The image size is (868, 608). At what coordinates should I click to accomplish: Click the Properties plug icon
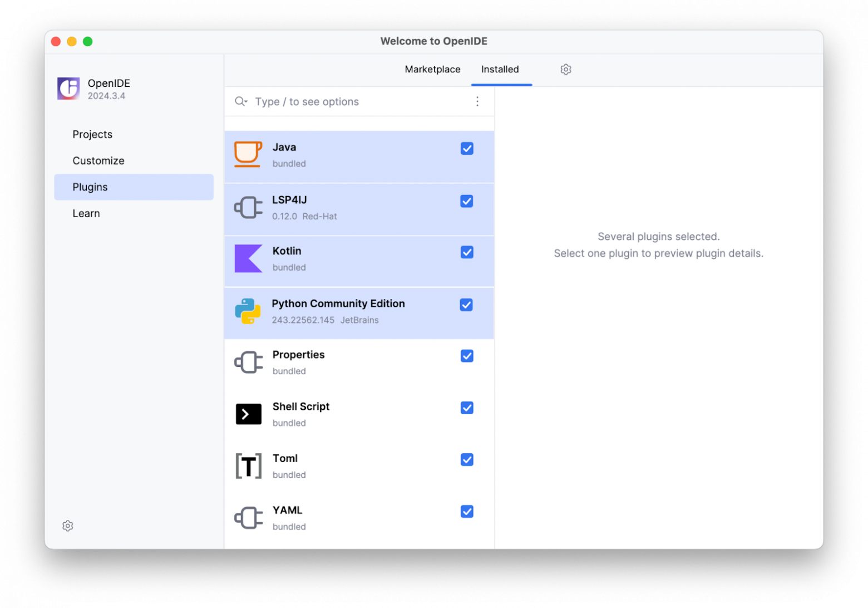coord(248,362)
